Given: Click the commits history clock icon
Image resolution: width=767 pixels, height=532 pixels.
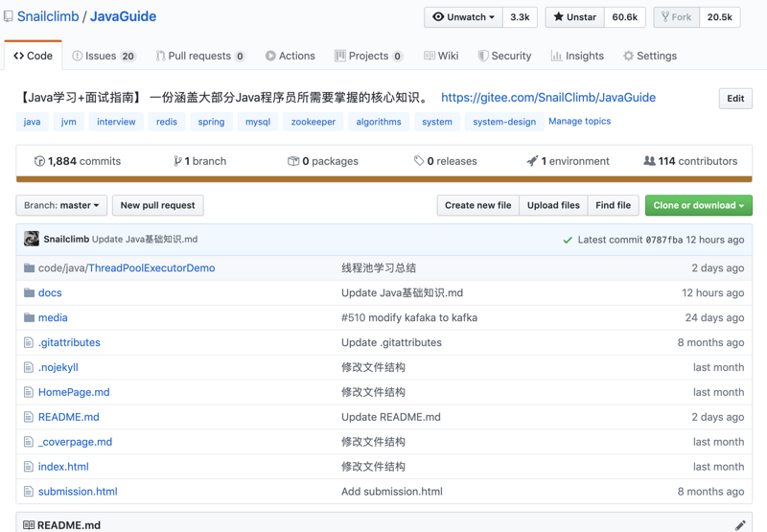Looking at the screenshot, I should click(39, 161).
